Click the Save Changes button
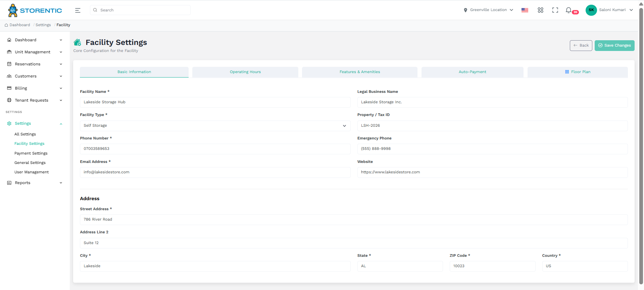 [x=614, y=46]
